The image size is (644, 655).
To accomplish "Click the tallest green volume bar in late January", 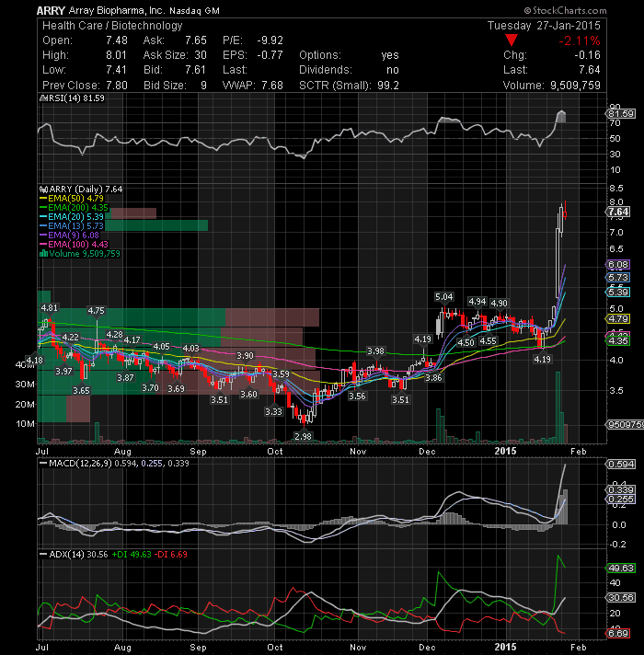I will (x=558, y=408).
